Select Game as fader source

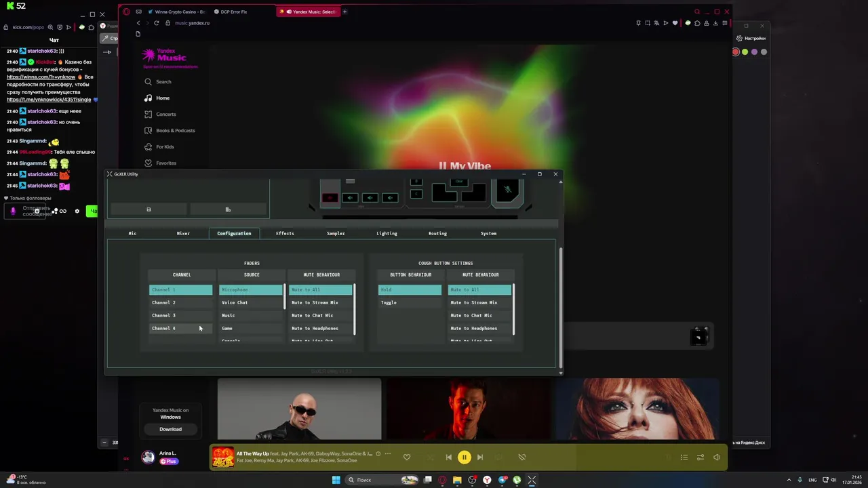[250, 329]
